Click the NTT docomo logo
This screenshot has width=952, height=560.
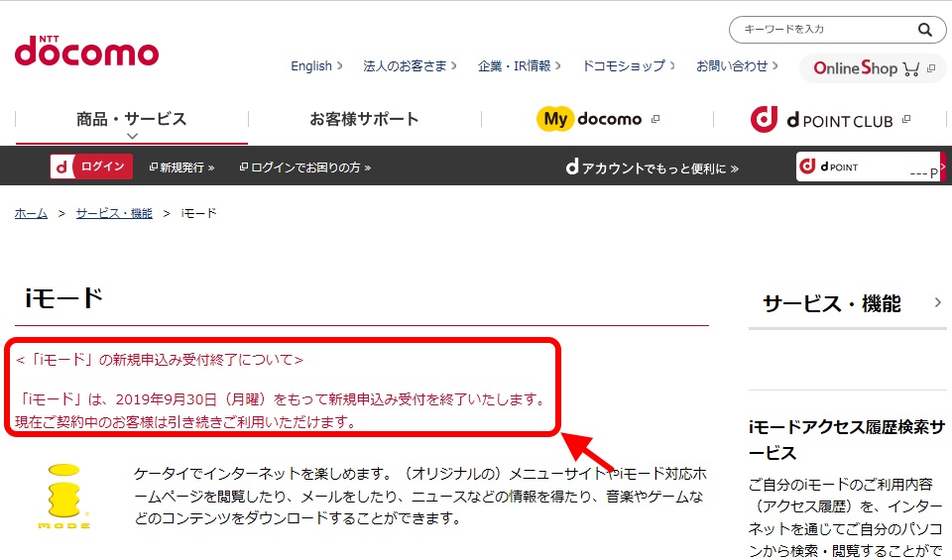click(87, 51)
